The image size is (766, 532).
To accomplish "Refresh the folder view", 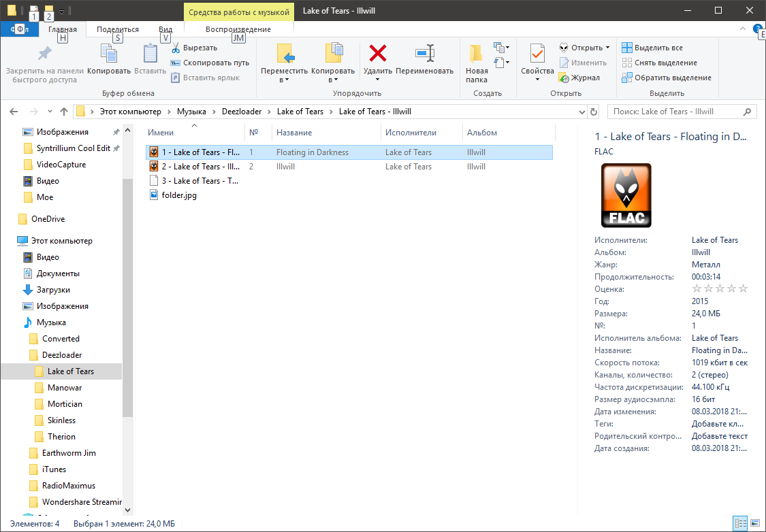I will pyautogui.click(x=594, y=112).
